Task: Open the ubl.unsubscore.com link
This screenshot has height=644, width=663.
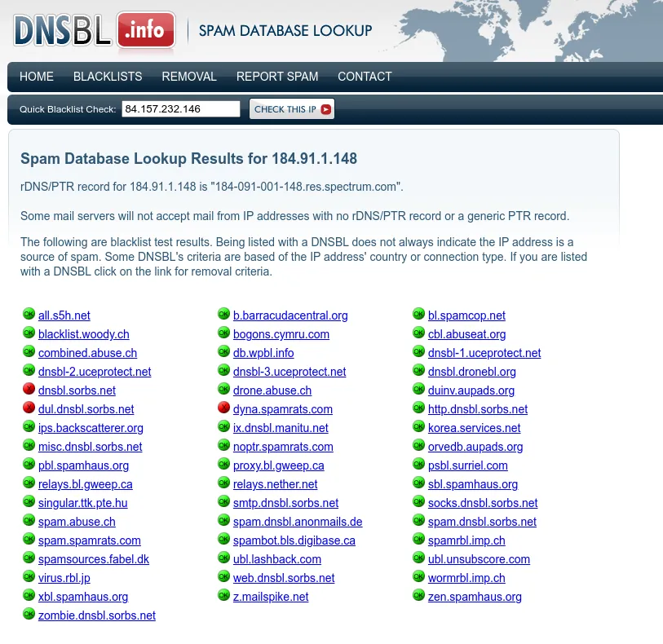Action: click(x=479, y=559)
